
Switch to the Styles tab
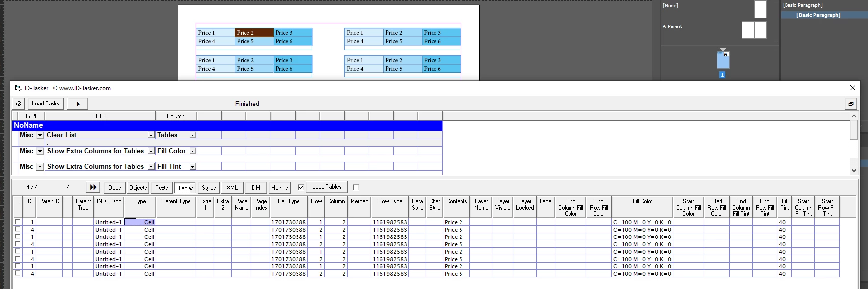coord(209,187)
